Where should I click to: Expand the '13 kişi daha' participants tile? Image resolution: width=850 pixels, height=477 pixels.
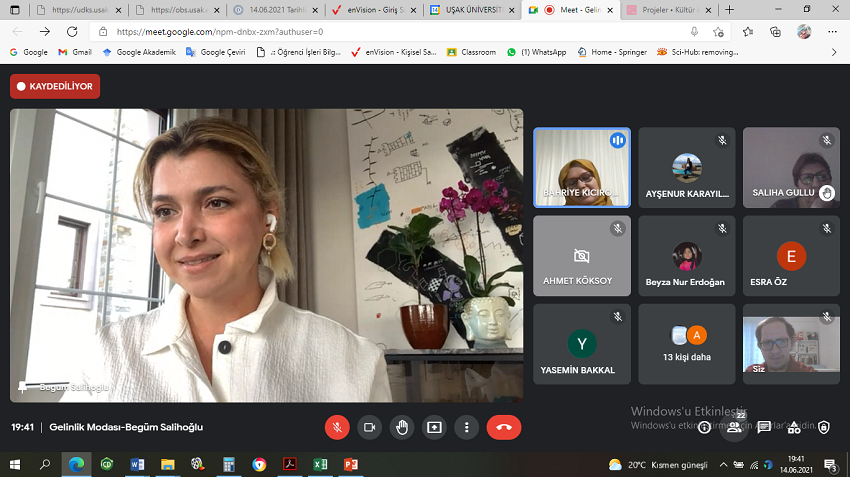tap(686, 344)
